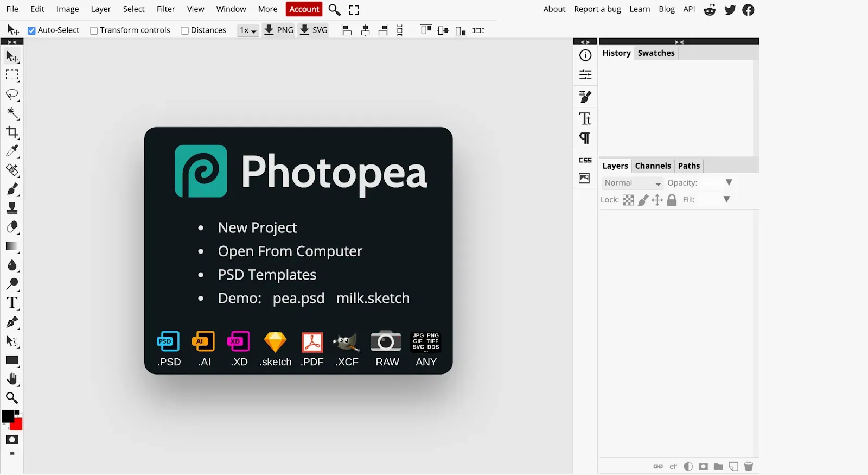Activate the Type tool in the toolbox
Screen dimensions: 868x475
pos(12,303)
